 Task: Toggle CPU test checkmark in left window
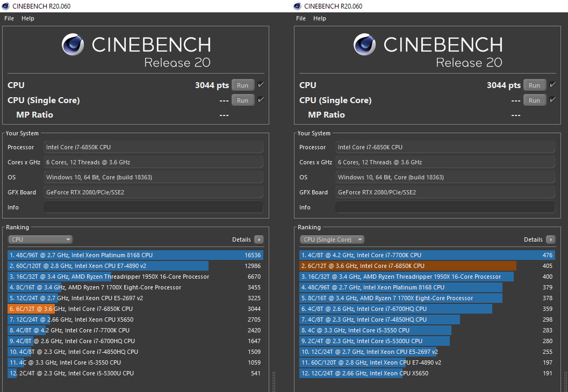point(261,85)
